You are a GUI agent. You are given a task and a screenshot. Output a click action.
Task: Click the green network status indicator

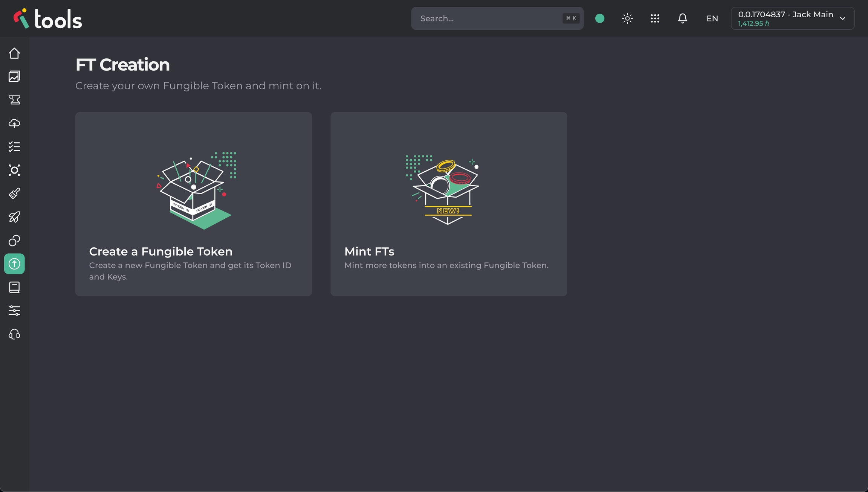(600, 18)
